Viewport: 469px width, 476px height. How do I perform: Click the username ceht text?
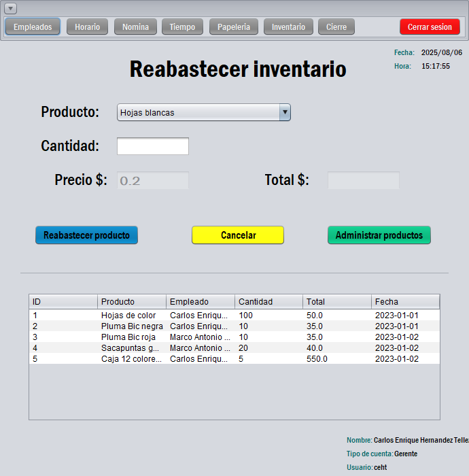381,467
